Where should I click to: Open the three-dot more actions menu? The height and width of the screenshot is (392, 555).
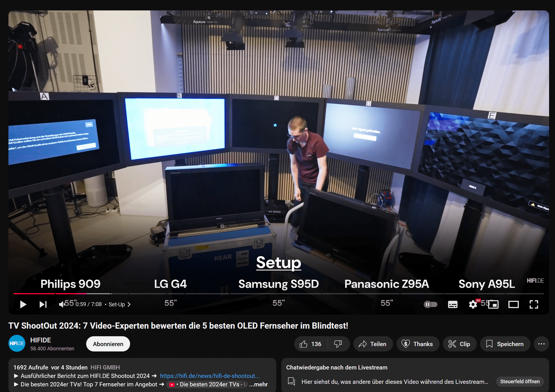(541, 344)
